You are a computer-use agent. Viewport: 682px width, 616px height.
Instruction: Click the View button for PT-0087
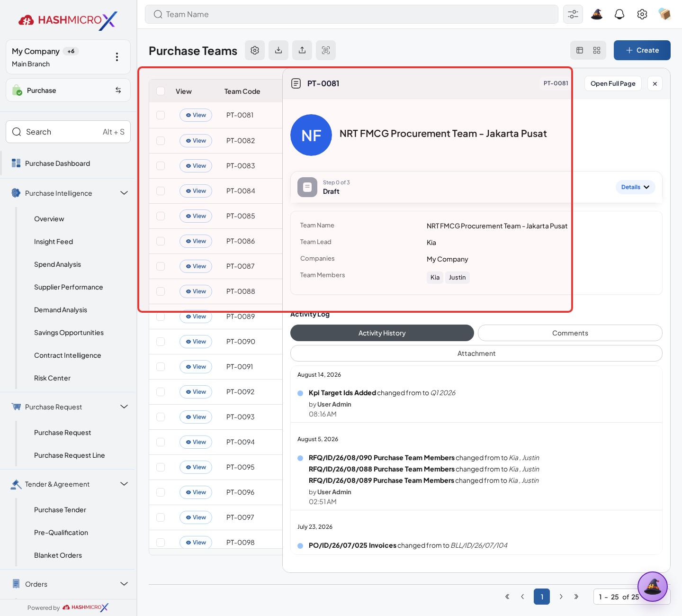pos(196,266)
